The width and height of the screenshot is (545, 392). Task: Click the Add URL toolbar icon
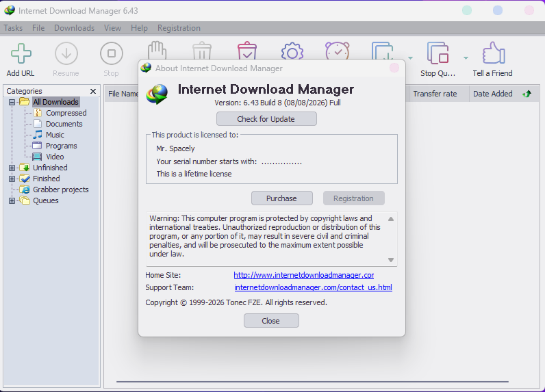coord(21,53)
